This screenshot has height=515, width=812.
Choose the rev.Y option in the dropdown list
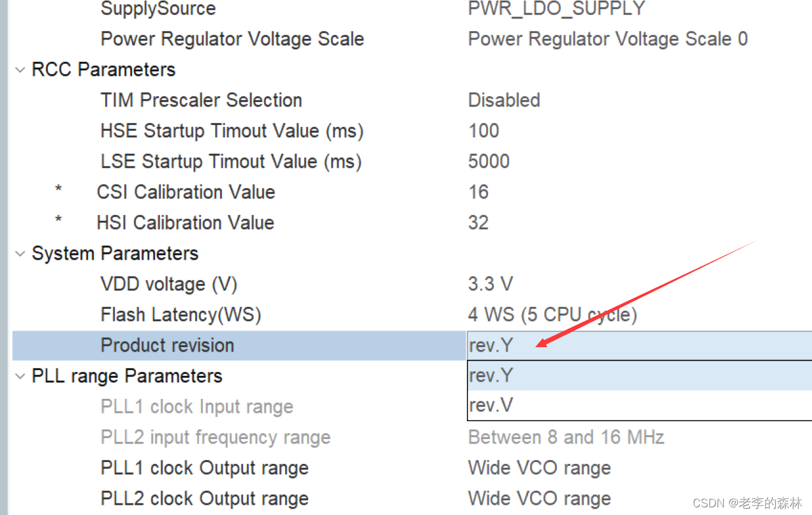639,376
